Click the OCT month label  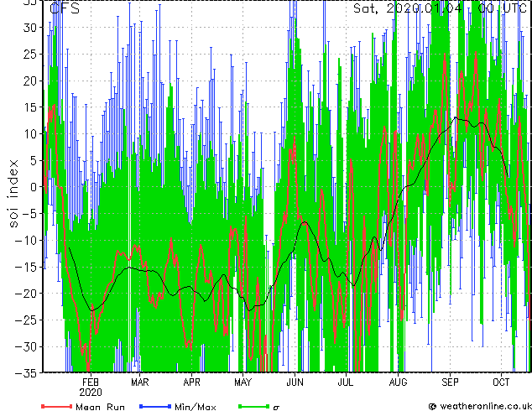pyautogui.click(x=501, y=382)
